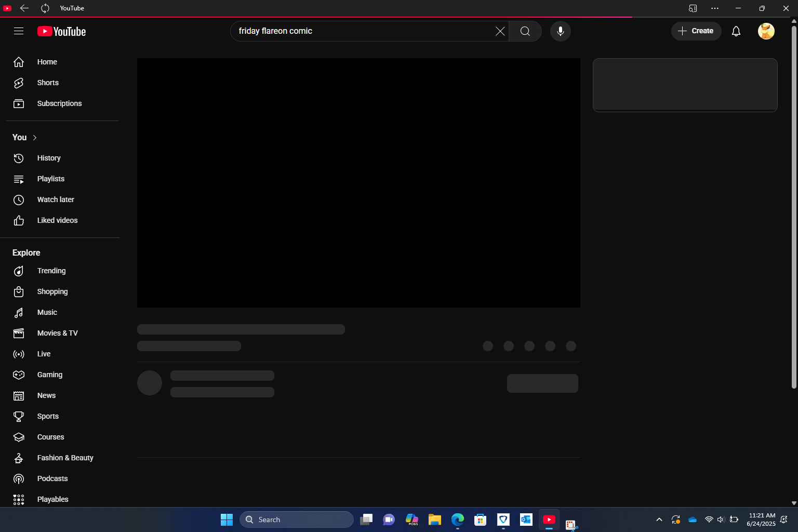
Task: Select the Trending explore icon
Action: tap(19, 271)
